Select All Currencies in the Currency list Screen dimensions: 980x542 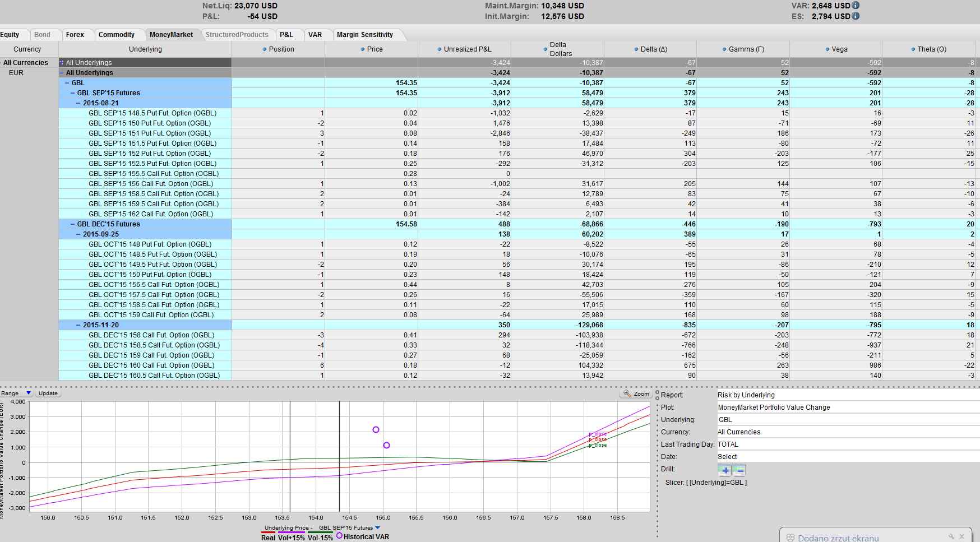[26, 63]
